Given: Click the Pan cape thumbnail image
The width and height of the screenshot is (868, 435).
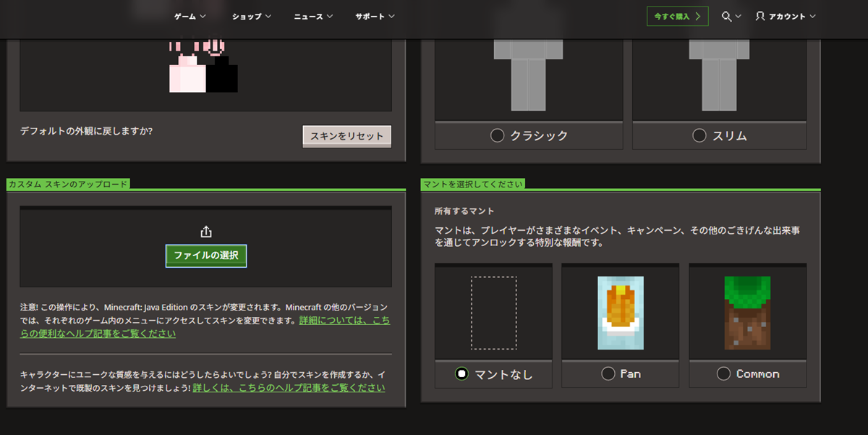Looking at the screenshot, I should (x=621, y=313).
